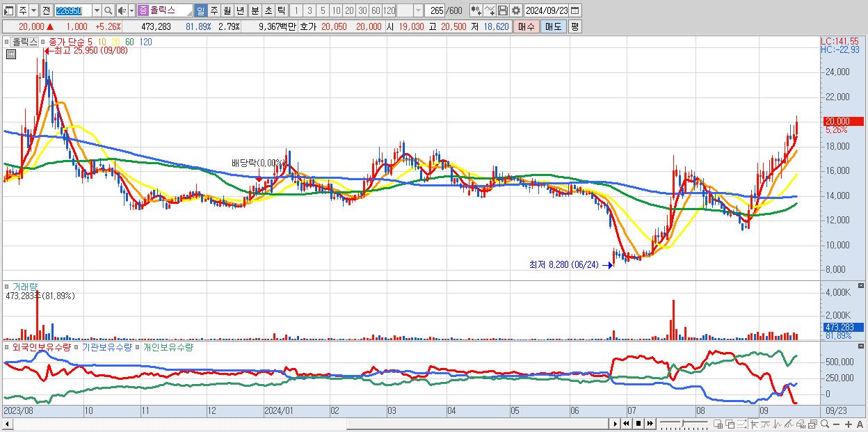The width and height of the screenshot is (868, 432).
Task: Click the 종가 단순 moving average label
Action: pos(67,42)
